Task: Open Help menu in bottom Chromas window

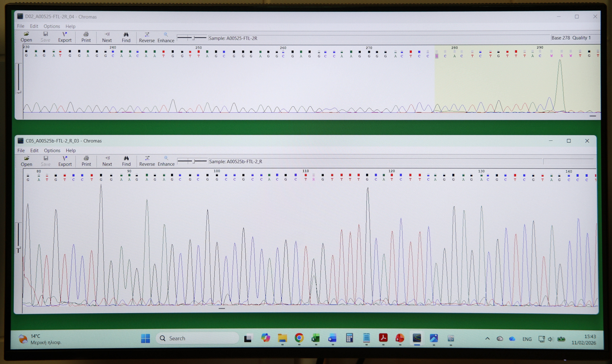Action: 71,150
